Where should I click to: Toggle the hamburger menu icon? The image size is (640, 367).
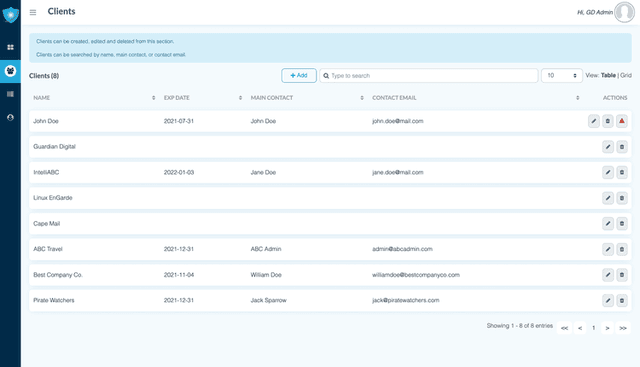point(33,12)
